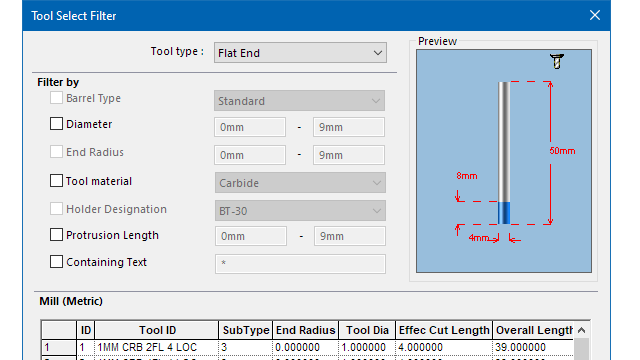Screen dimensions: 640x360
Task: Open the Barrel Type Standard dropdown
Action: (x=299, y=101)
